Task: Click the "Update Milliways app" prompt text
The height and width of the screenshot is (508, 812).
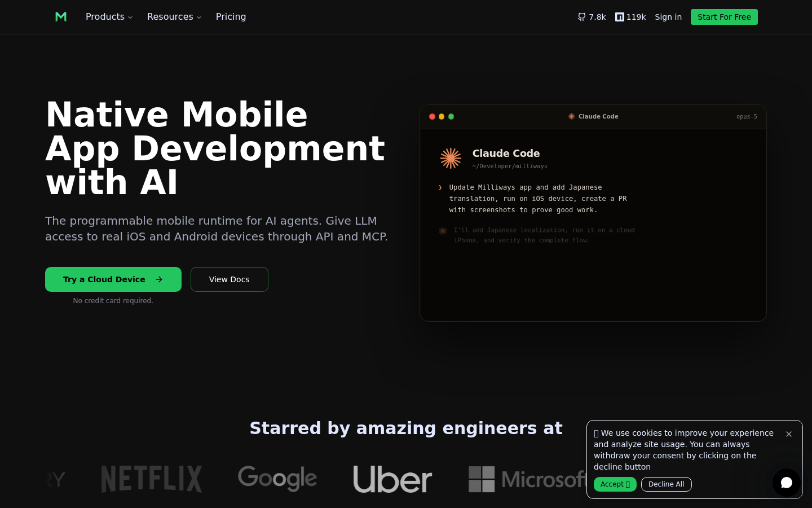Action: (x=538, y=199)
